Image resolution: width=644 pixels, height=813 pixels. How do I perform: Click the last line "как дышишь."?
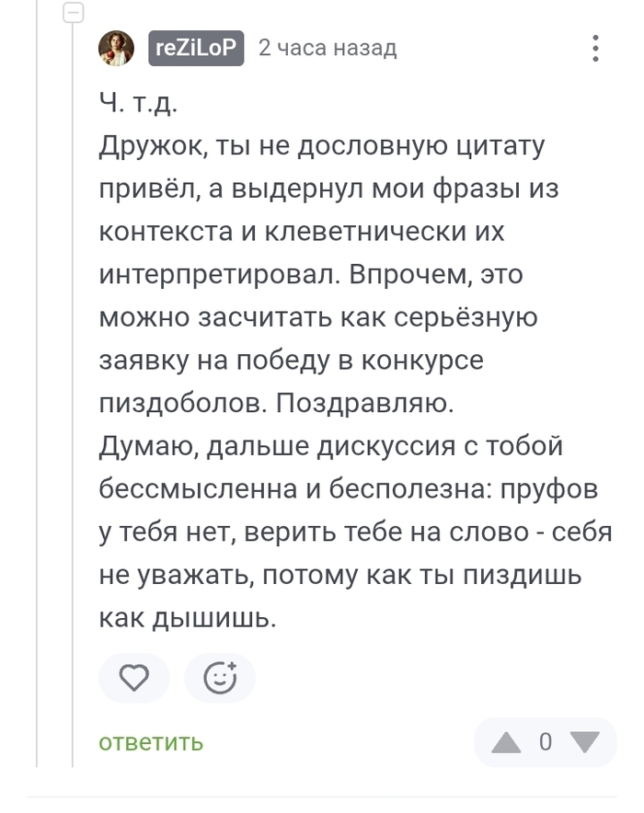click(188, 619)
